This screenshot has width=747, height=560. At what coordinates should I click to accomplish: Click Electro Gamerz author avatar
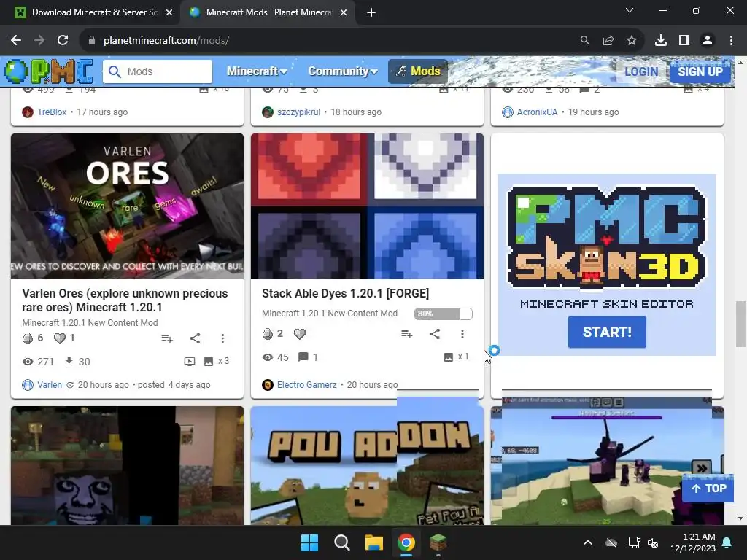(268, 385)
